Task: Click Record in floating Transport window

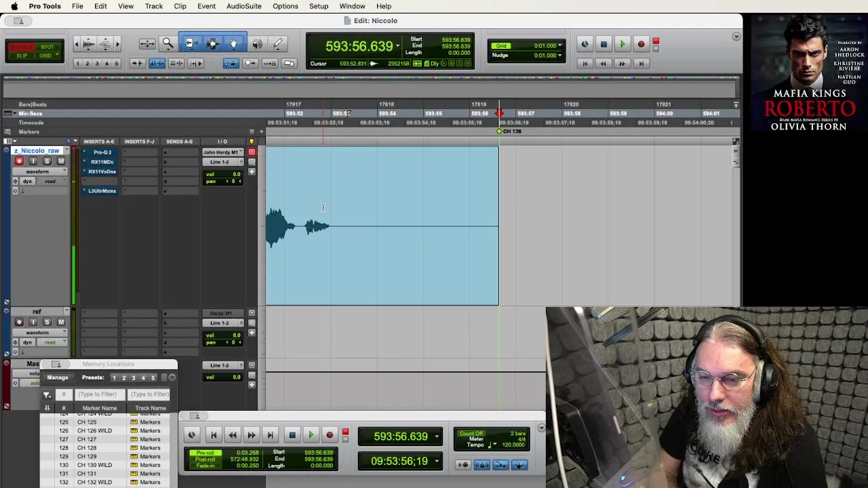Action: (330, 435)
